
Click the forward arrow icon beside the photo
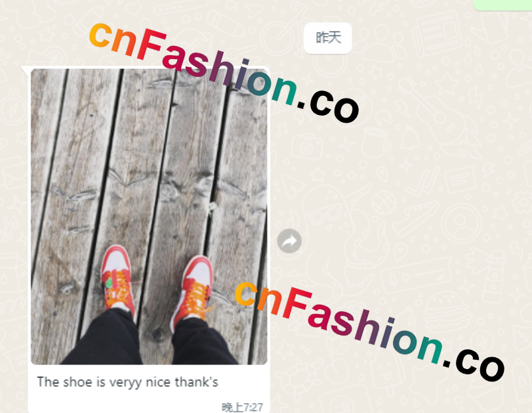[x=289, y=241]
